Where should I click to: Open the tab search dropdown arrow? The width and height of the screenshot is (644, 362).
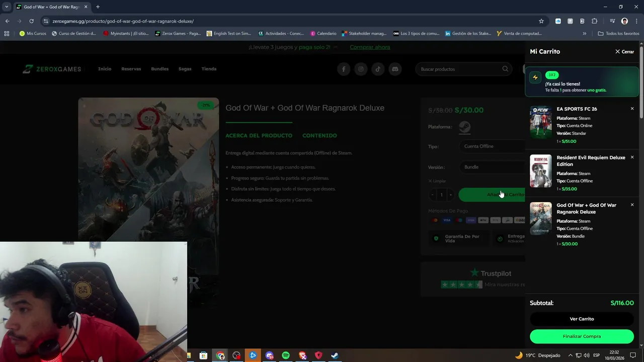pyautogui.click(x=7, y=7)
